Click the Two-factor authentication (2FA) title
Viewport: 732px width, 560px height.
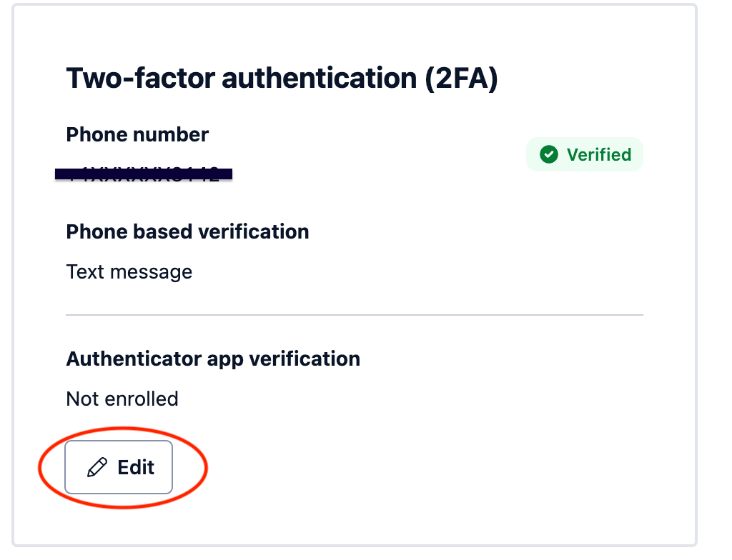pyautogui.click(x=282, y=78)
